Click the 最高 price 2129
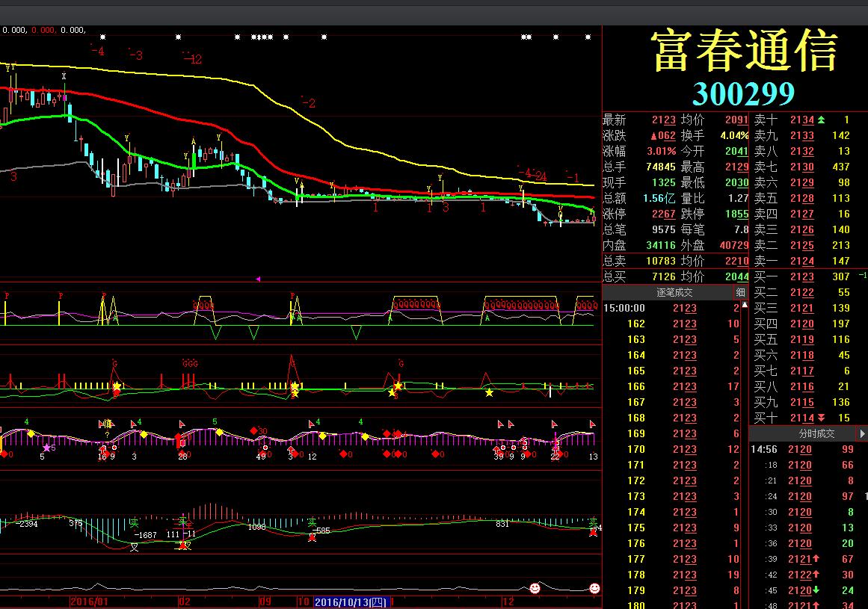 [737, 167]
